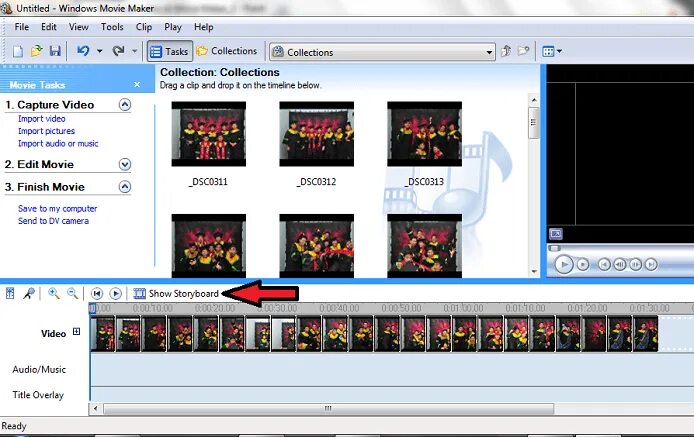Zoom timeline in
The width and height of the screenshot is (694, 437).
coord(54,293)
